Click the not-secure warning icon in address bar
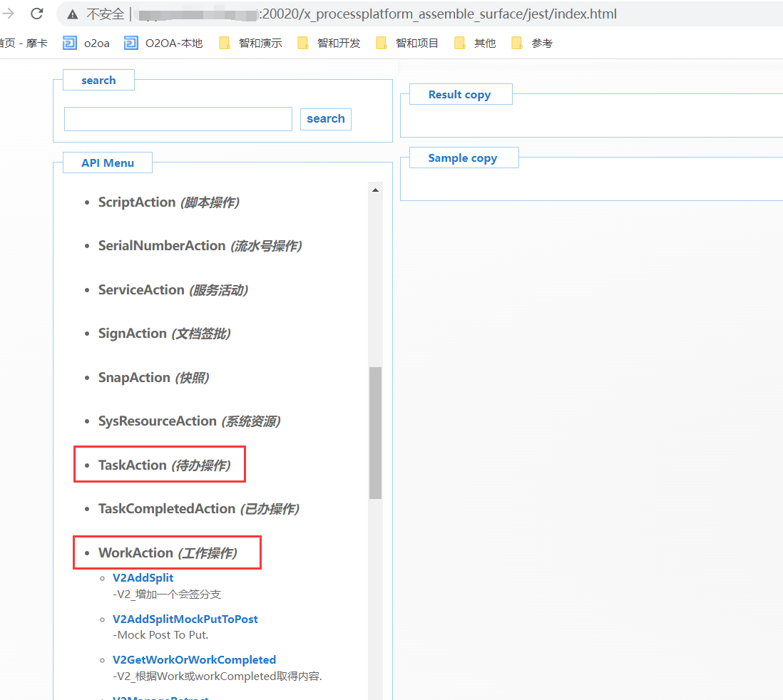This screenshot has width=783, height=700. pos(73,14)
